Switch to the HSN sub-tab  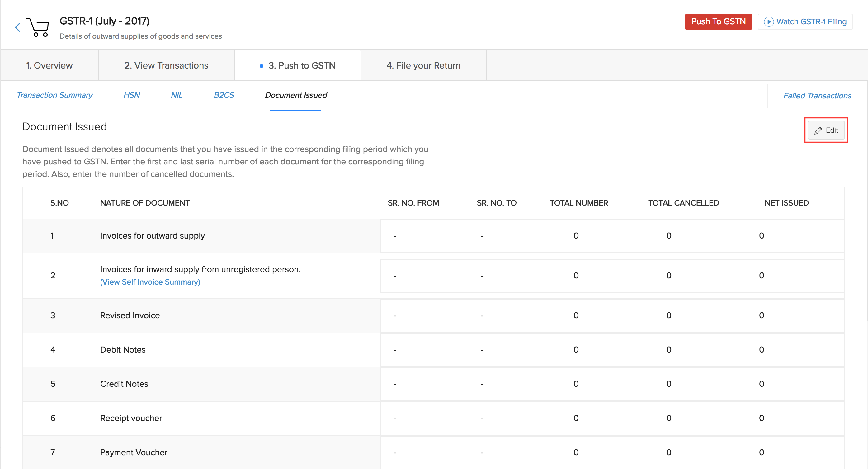[131, 95]
